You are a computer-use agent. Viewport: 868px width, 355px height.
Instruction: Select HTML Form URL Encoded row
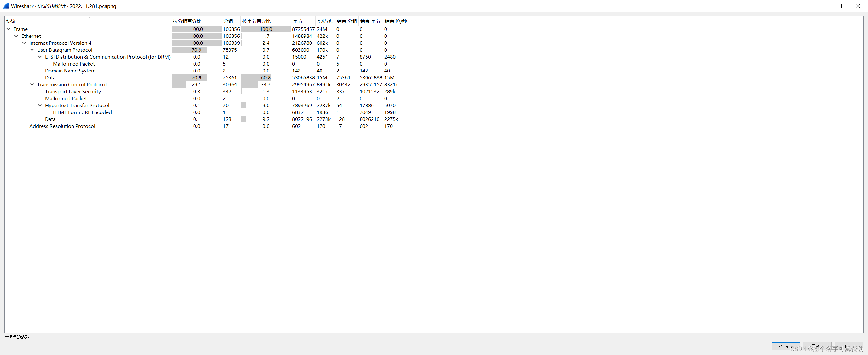(x=82, y=112)
